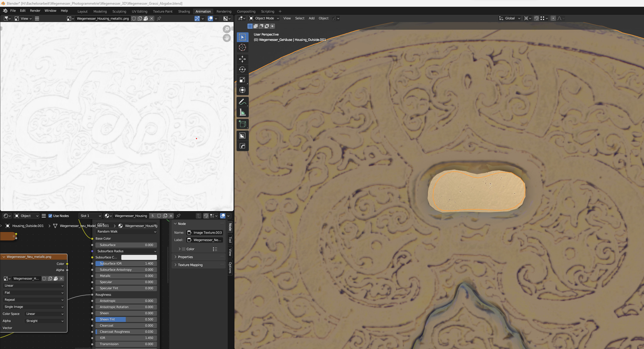Pin the image in image editor header
This screenshot has height=349, width=644.
click(159, 19)
